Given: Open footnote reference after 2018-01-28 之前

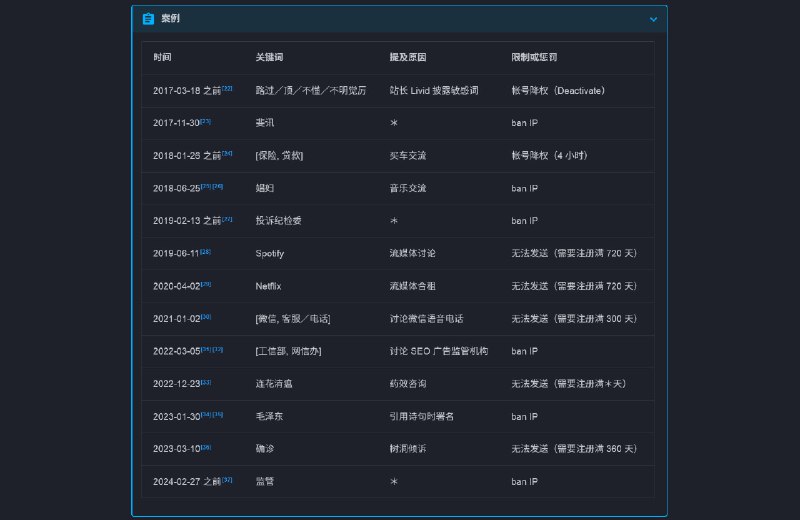Looking at the screenshot, I should click(x=227, y=154).
